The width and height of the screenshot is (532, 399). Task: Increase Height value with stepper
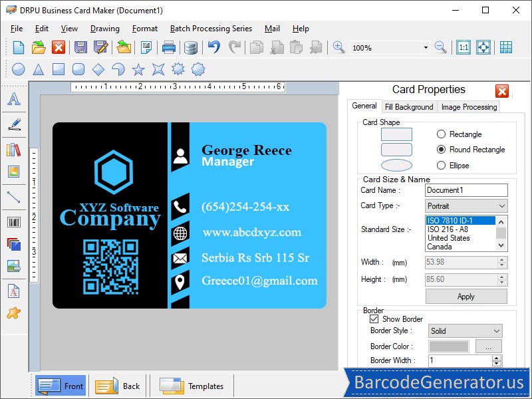click(x=502, y=277)
